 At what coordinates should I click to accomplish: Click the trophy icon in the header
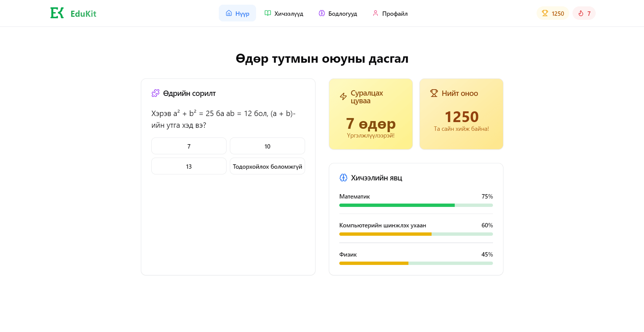pos(545,13)
